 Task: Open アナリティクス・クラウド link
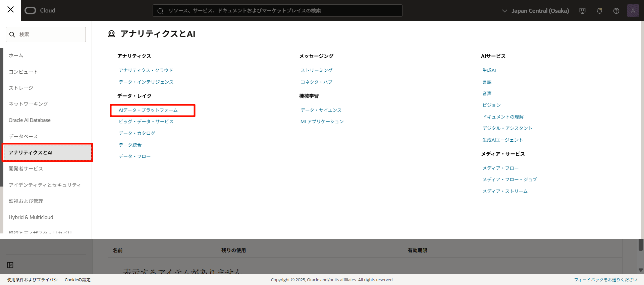[146, 70]
